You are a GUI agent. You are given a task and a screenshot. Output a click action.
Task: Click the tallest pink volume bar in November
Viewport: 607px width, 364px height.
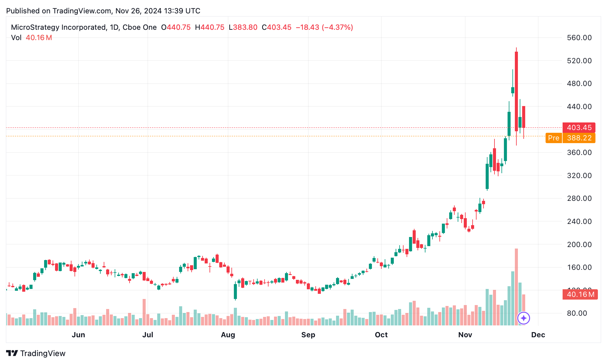[x=516, y=287]
